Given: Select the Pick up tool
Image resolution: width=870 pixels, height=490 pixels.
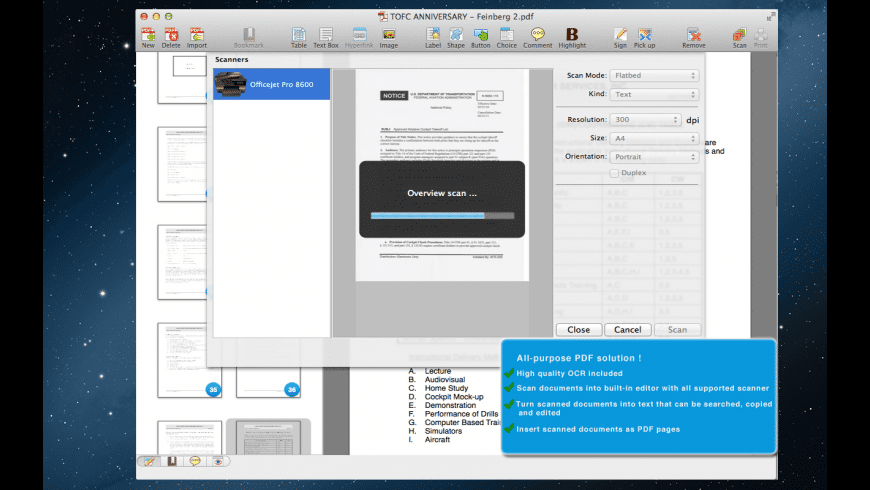Looking at the screenshot, I should (644, 38).
